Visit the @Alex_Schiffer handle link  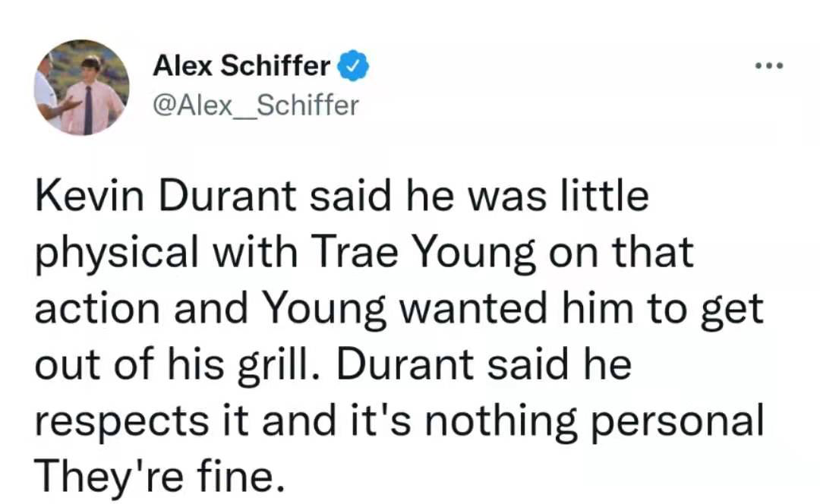(x=256, y=106)
